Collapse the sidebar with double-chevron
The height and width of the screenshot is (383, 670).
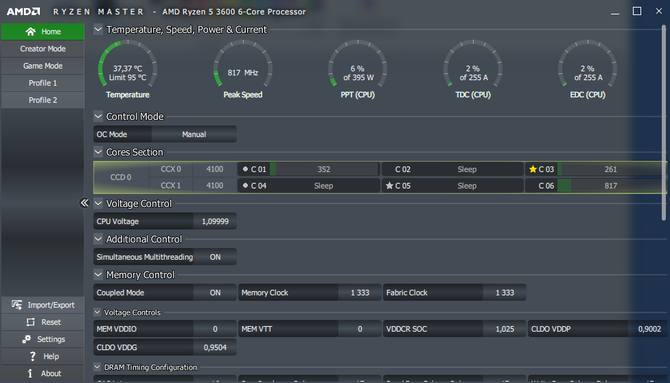tap(84, 203)
